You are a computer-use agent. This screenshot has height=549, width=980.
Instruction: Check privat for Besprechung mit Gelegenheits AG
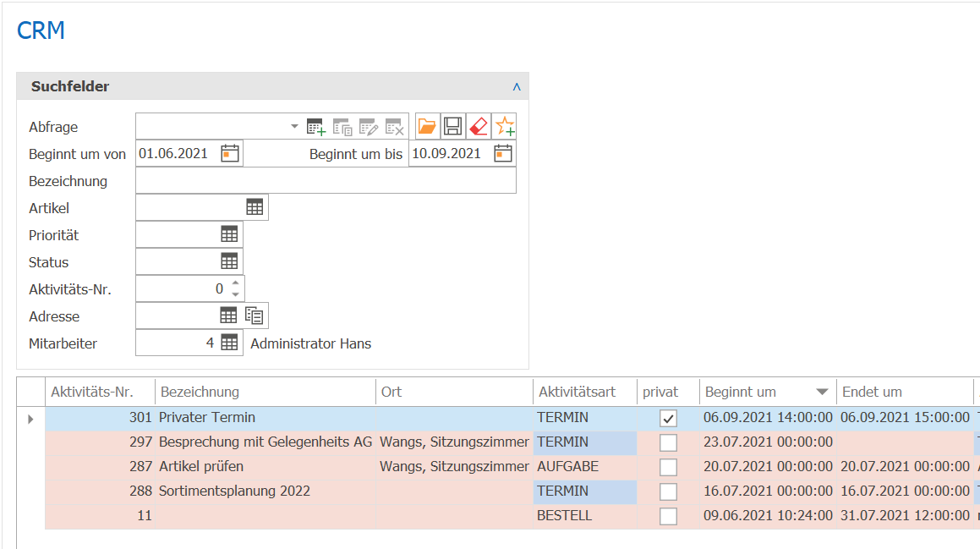click(668, 442)
